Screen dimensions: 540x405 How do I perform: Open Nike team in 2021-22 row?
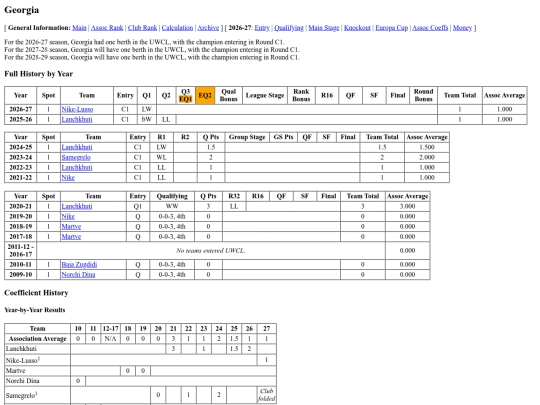(68, 178)
